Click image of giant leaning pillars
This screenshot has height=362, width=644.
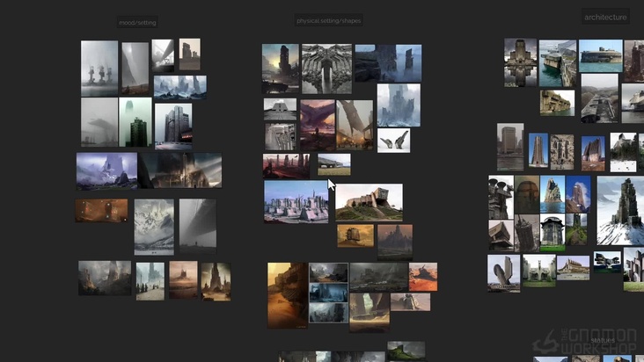355,125
